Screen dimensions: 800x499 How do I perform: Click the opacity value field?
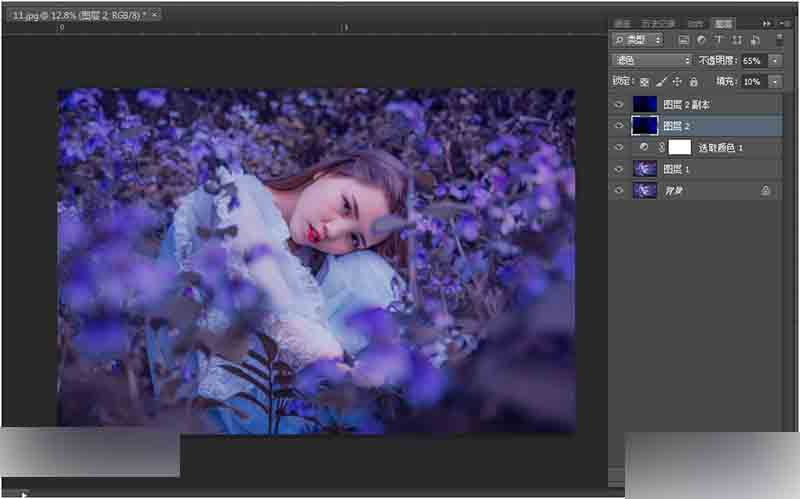(754, 61)
